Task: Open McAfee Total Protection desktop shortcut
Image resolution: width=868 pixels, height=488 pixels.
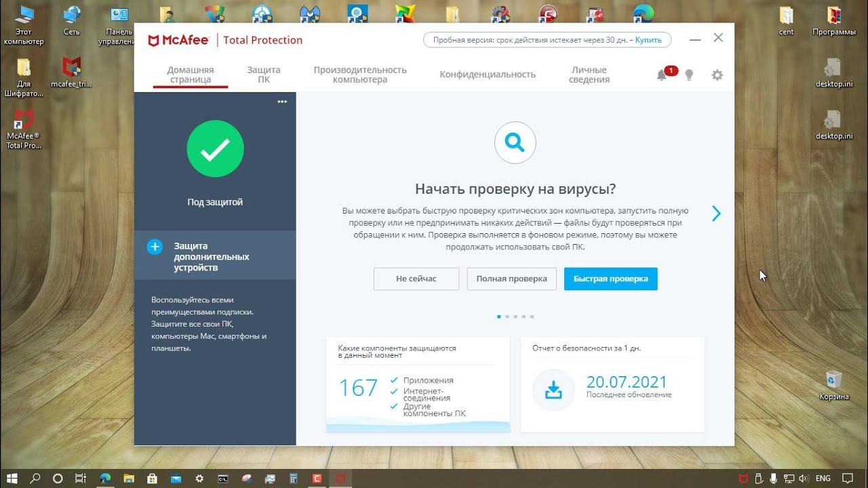Action: click(x=23, y=129)
